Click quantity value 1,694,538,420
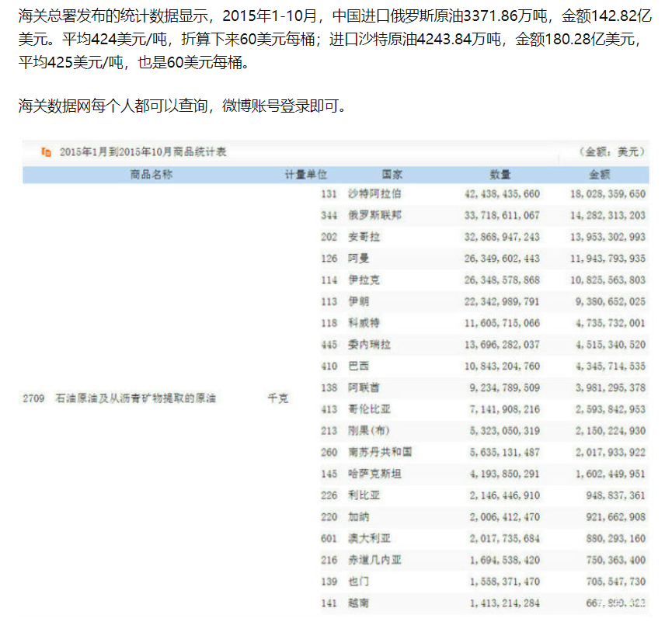Image resolution: width=672 pixels, height=622 pixels. pyautogui.click(x=505, y=560)
